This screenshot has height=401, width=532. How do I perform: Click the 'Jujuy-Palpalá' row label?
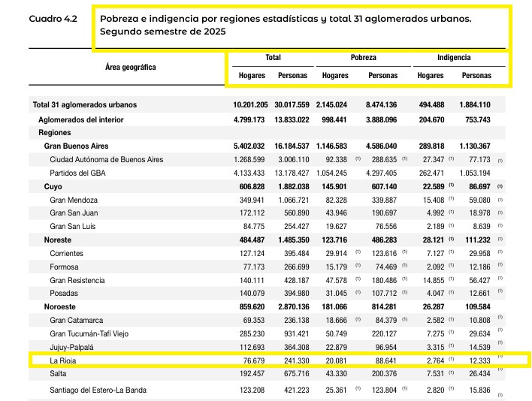(x=71, y=347)
